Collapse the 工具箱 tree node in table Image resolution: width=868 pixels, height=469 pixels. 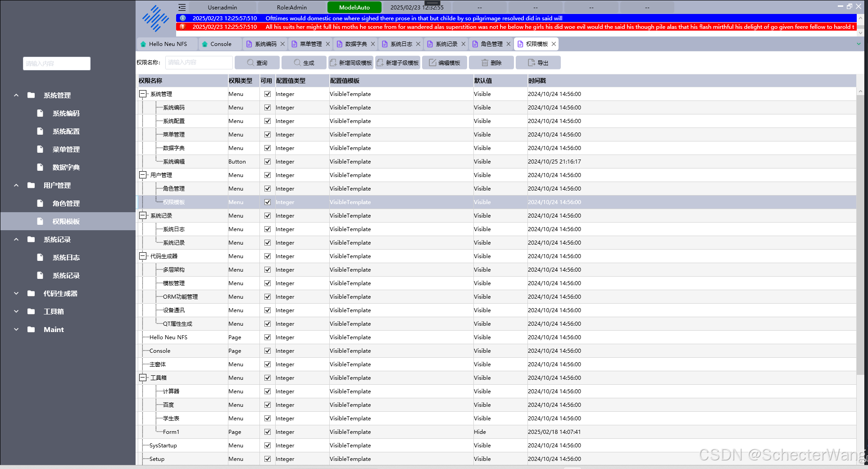(x=143, y=378)
